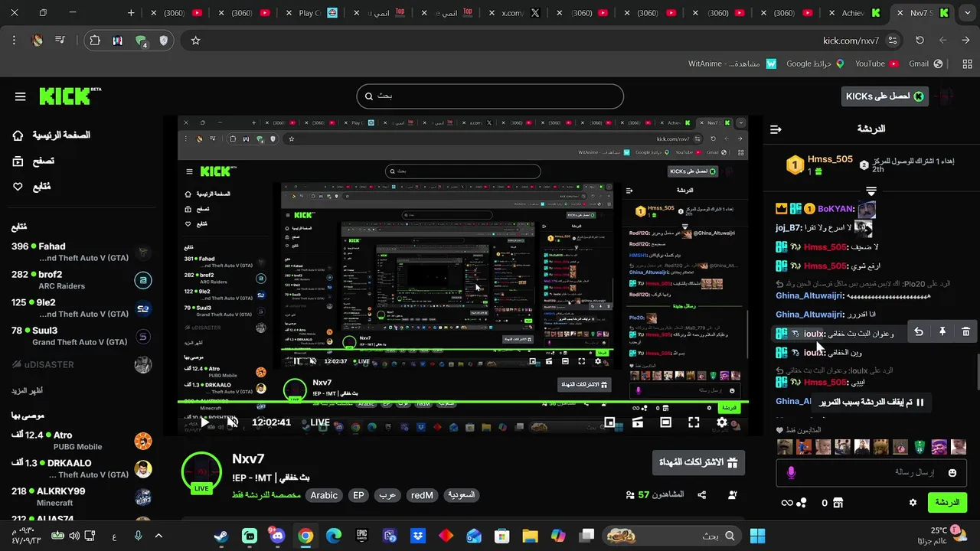
Task: Delete the highlighted ioulx chat message
Action: 965,331
